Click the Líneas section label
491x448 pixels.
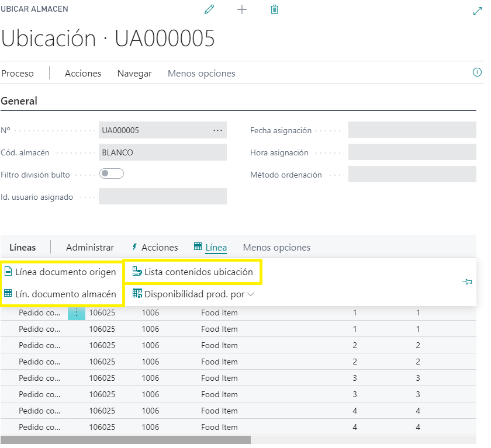point(23,248)
